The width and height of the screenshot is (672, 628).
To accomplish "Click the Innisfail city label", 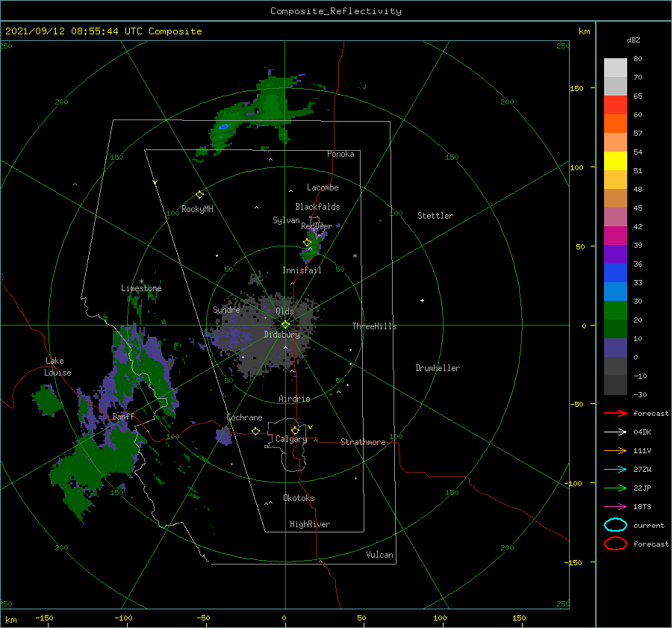I will (302, 270).
